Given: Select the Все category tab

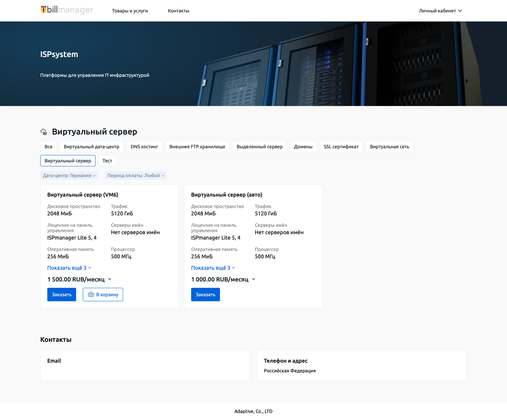Looking at the screenshot, I should tap(48, 147).
